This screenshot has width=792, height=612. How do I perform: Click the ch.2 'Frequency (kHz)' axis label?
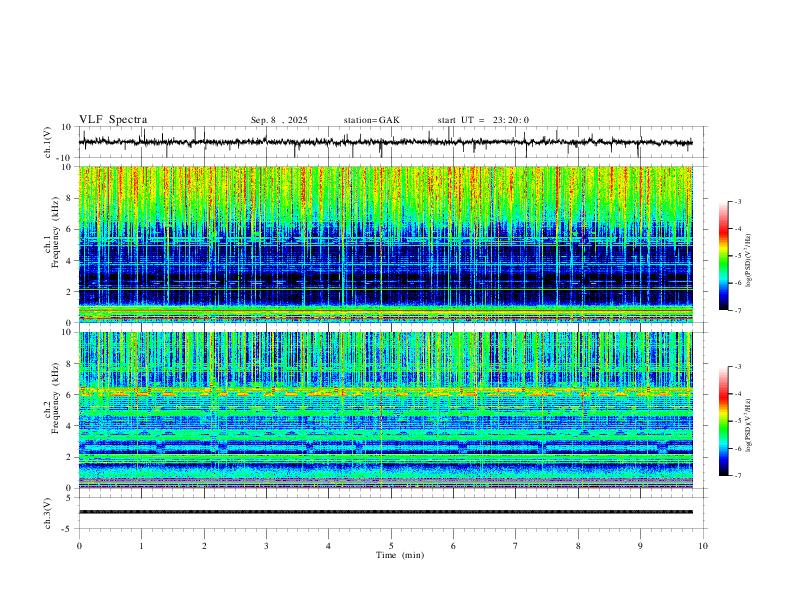(55, 398)
